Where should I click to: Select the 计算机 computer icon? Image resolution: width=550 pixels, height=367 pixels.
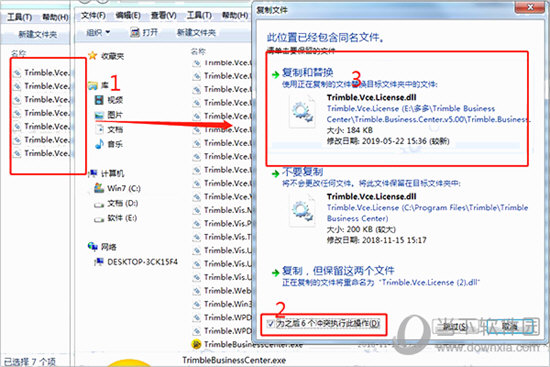[x=93, y=173]
